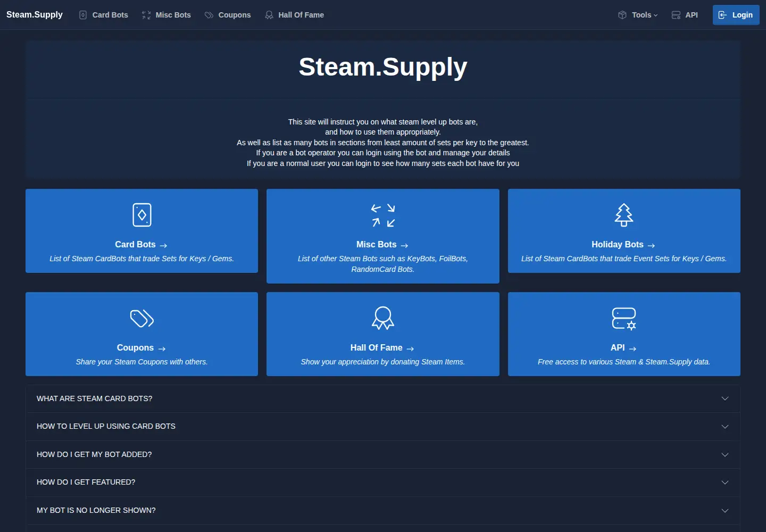Viewport: 766px width, 532px height.
Task: Open Card Bots in the top navigation
Action: click(x=104, y=15)
